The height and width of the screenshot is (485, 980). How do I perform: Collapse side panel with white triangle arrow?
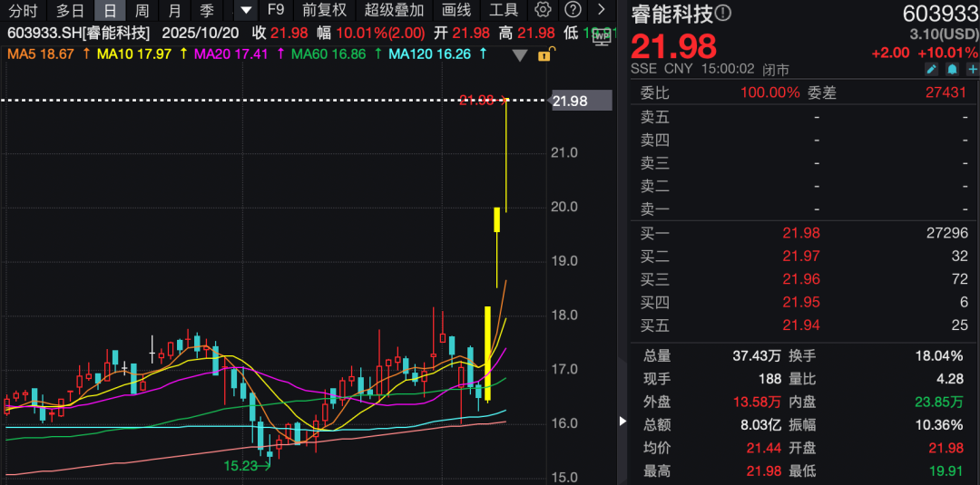tap(622, 422)
